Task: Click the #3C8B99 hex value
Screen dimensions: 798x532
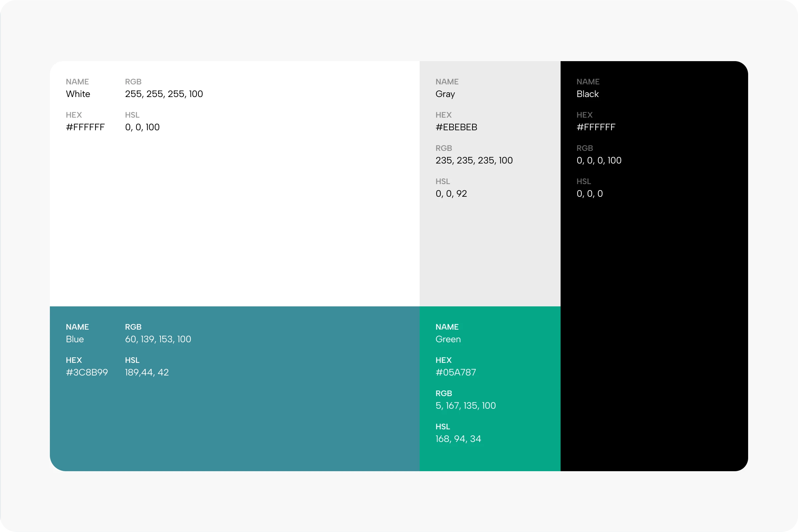Action: (86, 372)
